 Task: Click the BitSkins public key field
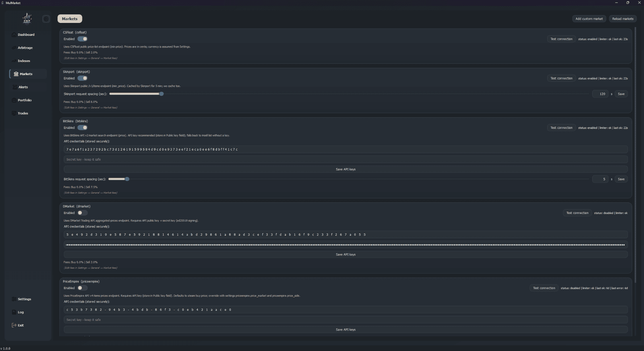click(346, 150)
